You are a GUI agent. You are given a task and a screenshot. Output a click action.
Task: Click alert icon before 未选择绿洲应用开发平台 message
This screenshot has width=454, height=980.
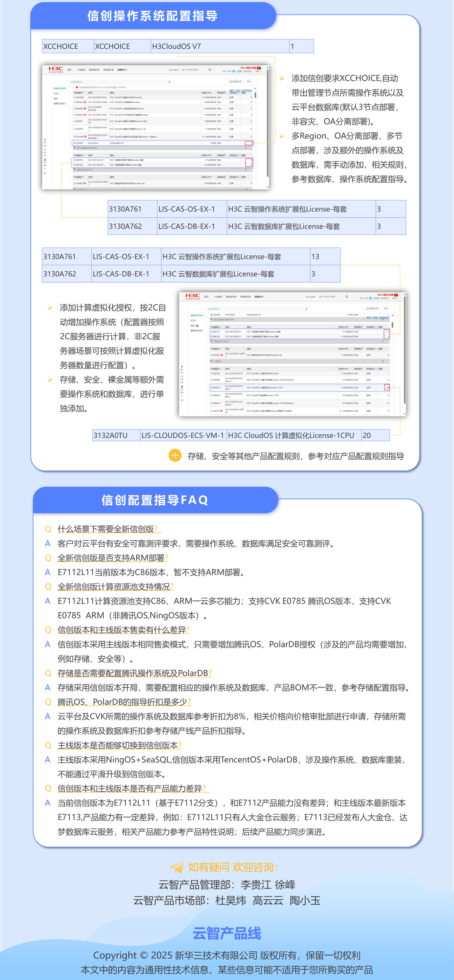coord(77,87)
